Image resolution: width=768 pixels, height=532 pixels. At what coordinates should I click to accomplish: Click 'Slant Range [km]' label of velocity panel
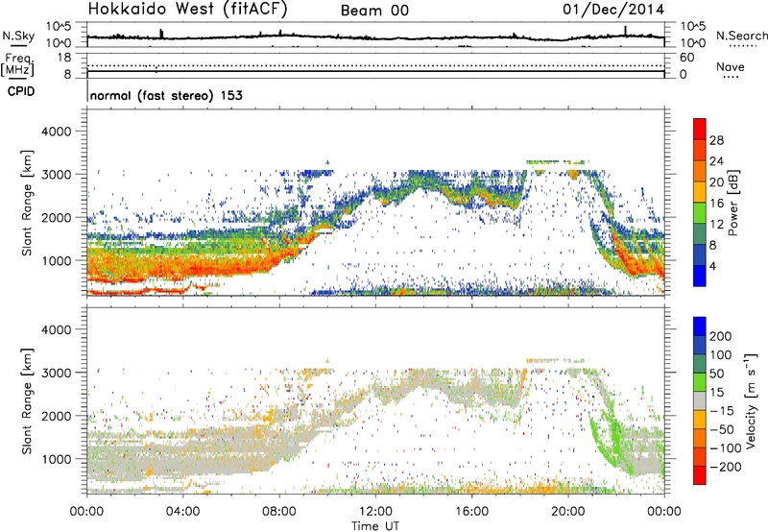[27, 401]
